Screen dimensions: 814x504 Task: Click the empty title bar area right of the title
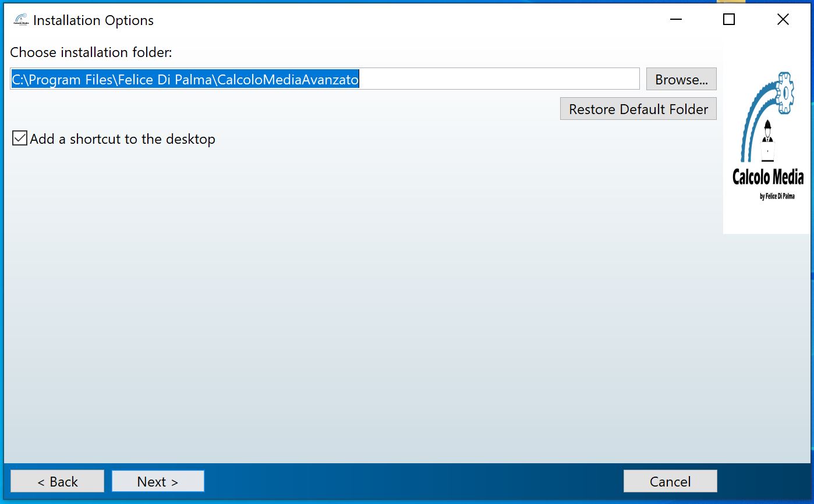coord(408,20)
